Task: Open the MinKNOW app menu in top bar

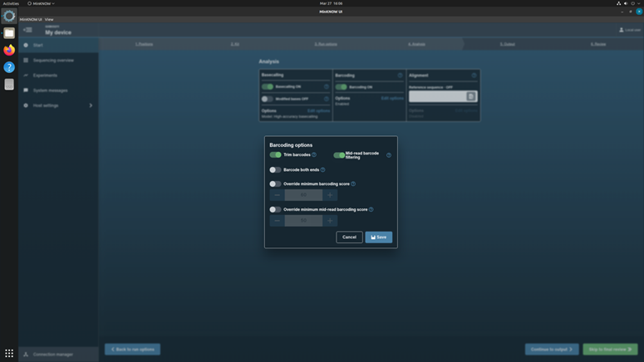Action: [x=41, y=3]
